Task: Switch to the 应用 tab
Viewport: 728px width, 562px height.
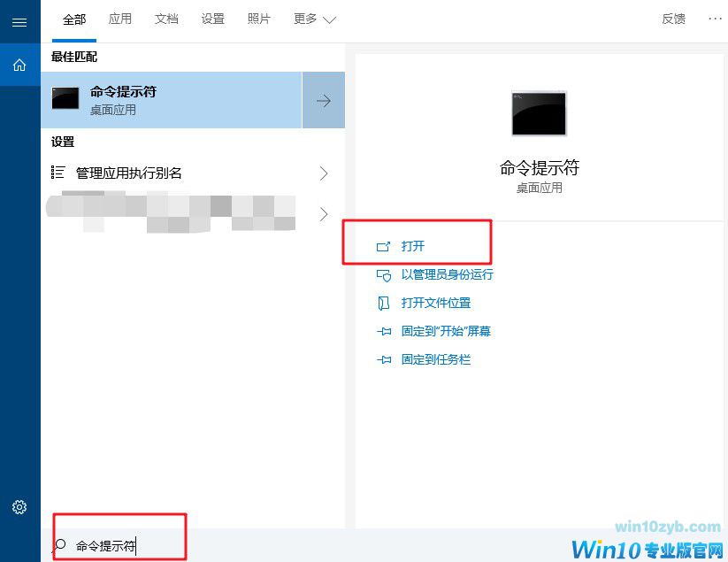Action: point(119,19)
